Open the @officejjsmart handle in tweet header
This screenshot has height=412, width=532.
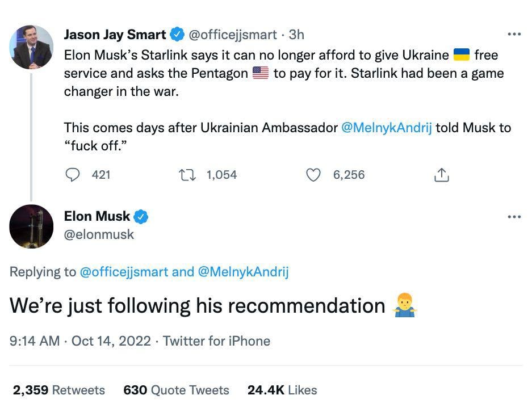(232, 35)
